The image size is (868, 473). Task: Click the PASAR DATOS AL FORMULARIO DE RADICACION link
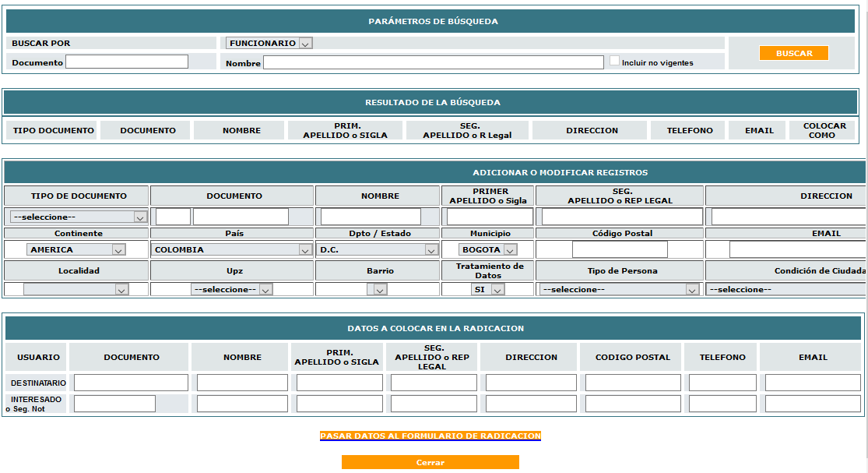coord(430,436)
